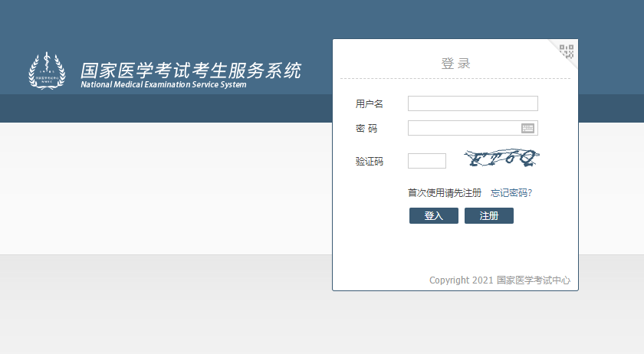Select the 验证码 captcha text box
Image resolution: width=644 pixels, height=354 pixels.
[427, 161]
